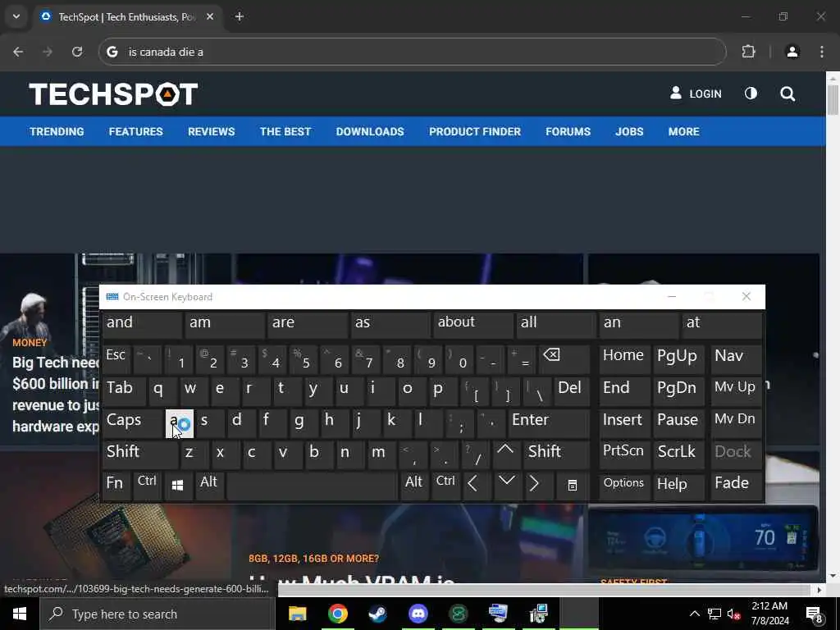
Task: Click the Enter key on keyboard
Action: [549, 422]
